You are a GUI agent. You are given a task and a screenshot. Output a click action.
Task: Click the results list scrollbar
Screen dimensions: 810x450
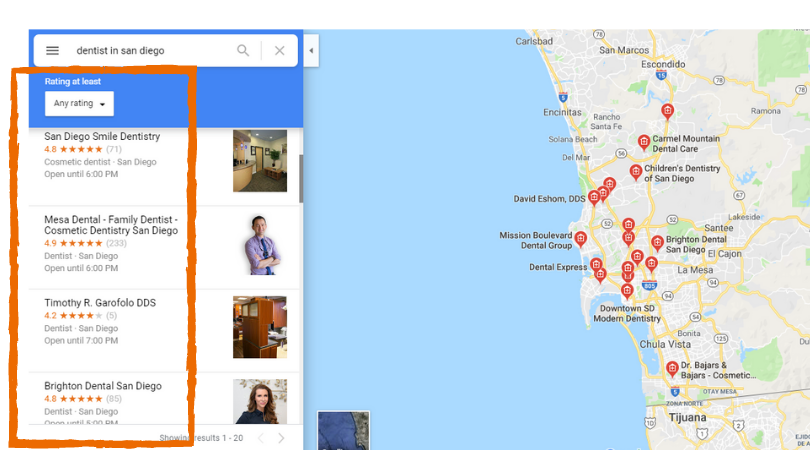point(301,178)
